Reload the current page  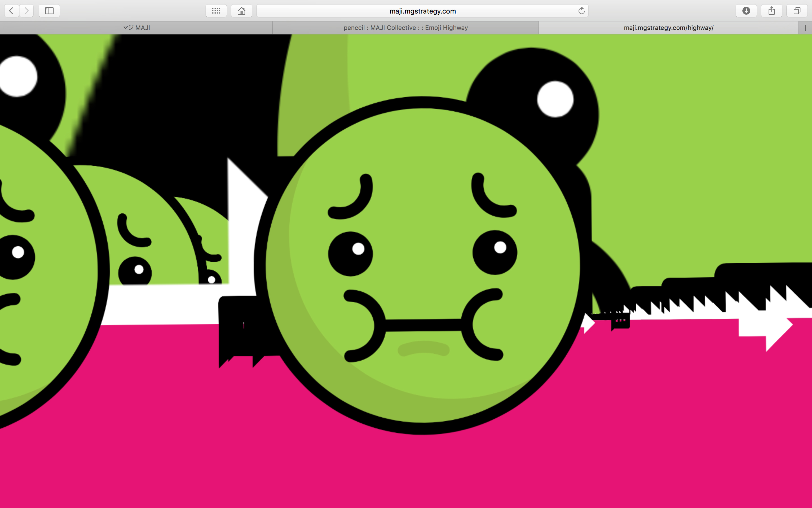click(581, 11)
